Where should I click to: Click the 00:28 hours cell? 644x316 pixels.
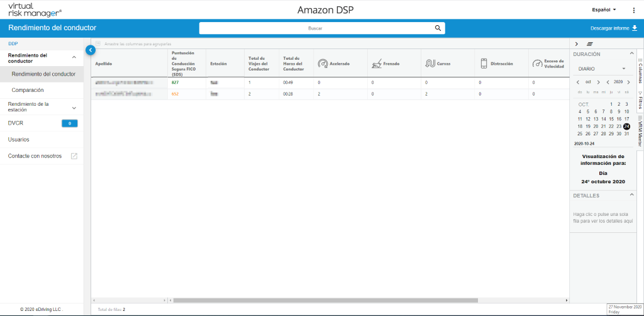tap(287, 94)
